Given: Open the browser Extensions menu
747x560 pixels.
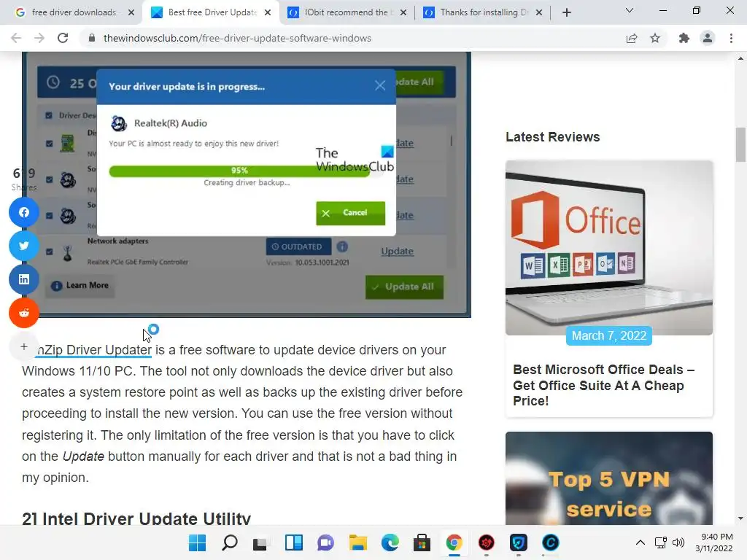Looking at the screenshot, I should point(684,38).
